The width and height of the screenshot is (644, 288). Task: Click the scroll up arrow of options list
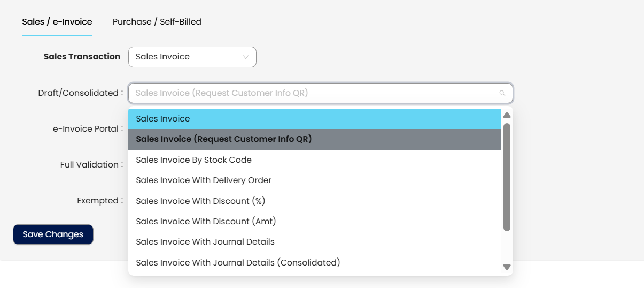(x=507, y=115)
